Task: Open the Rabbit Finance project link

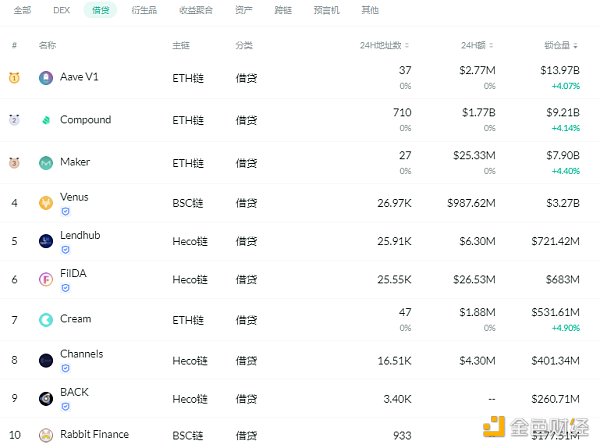Action: pyautogui.click(x=94, y=434)
